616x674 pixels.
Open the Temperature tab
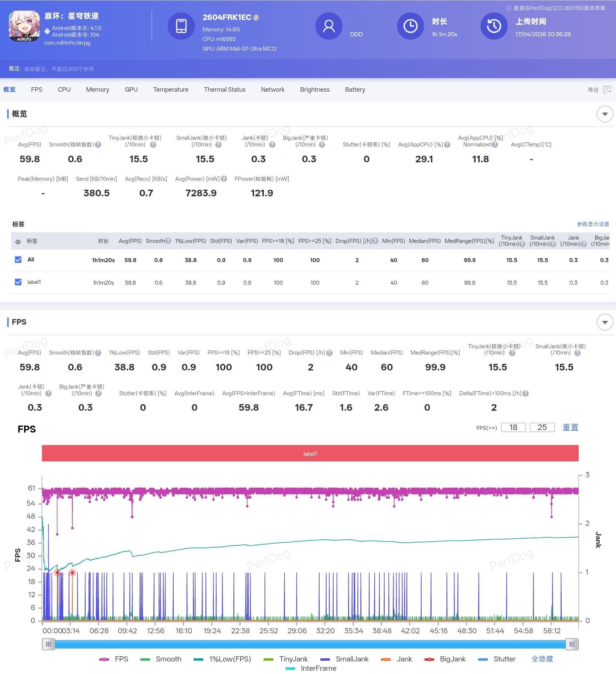pyautogui.click(x=170, y=89)
